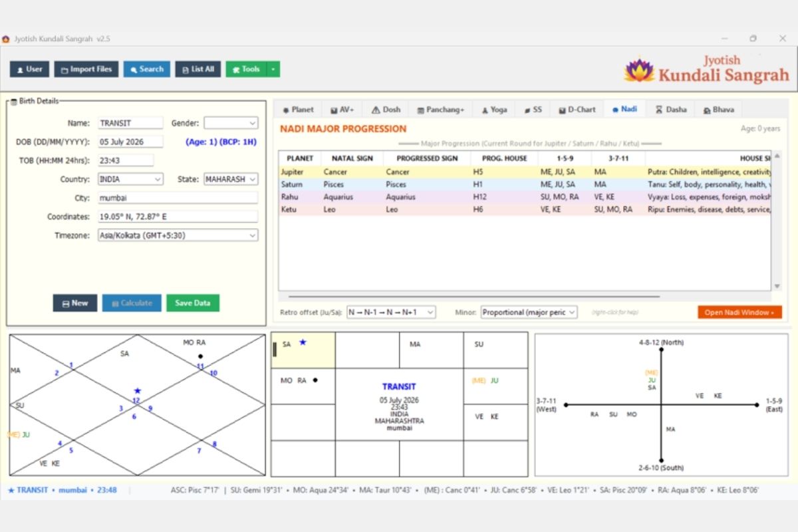Expand the Tools dropdown arrow
Image resolution: width=798 pixels, height=532 pixels.
[273, 69]
